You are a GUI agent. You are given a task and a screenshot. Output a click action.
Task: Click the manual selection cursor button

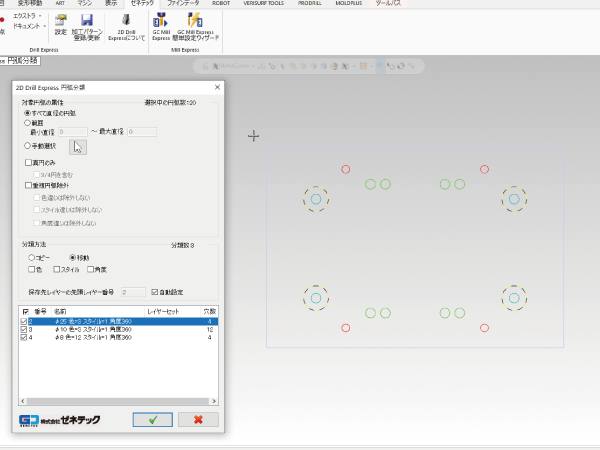click(x=78, y=147)
